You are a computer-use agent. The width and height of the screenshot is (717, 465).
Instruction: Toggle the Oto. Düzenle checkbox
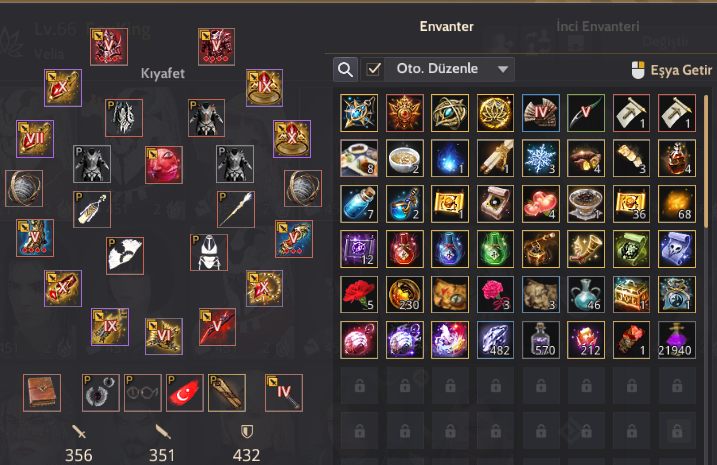(x=374, y=69)
